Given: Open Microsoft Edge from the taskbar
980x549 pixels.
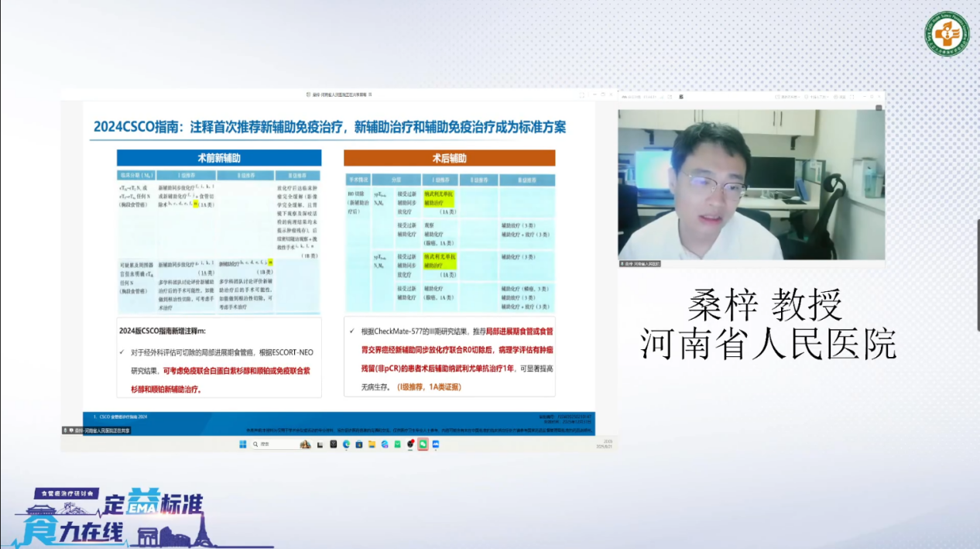Looking at the screenshot, I should click(346, 444).
